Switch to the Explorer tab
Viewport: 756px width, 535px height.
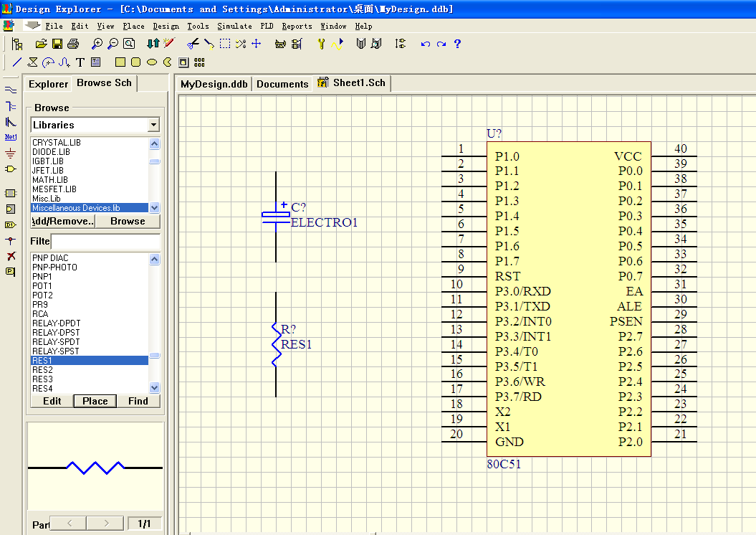[x=48, y=84]
